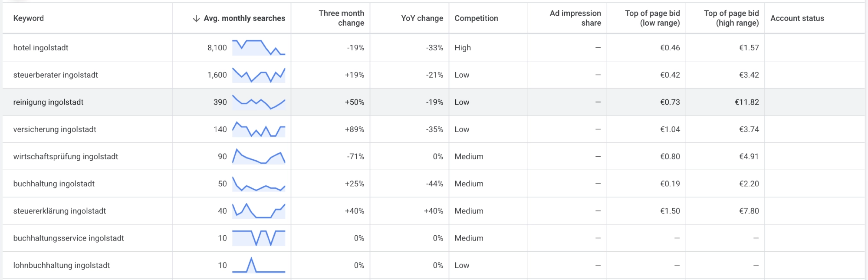This screenshot has width=868, height=280.
Task: View the lohnbuchhaltung ingolstadt spike sparkline
Action: 259,265
